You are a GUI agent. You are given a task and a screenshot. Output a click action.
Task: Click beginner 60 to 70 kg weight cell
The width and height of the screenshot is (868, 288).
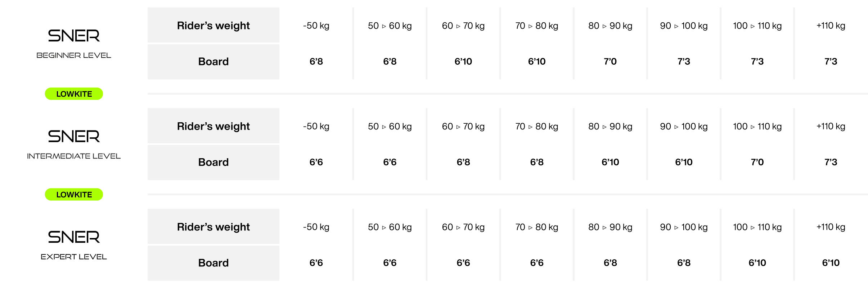[463, 26]
